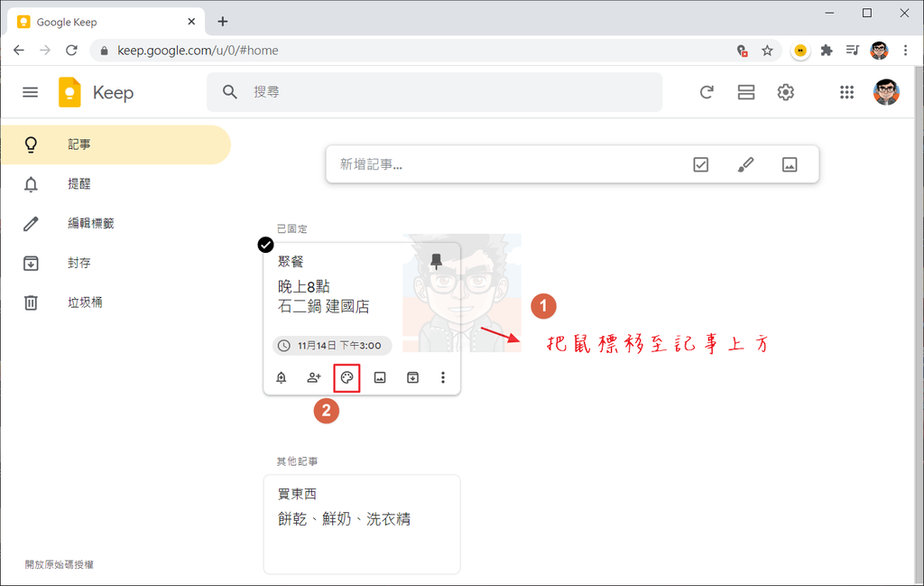Refresh notes with the Keep refresh icon
Image resolution: width=924 pixels, height=586 pixels.
point(707,92)
